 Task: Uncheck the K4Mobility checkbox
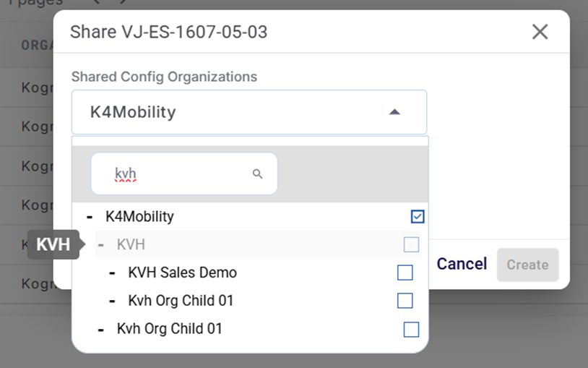pos(417,216)
